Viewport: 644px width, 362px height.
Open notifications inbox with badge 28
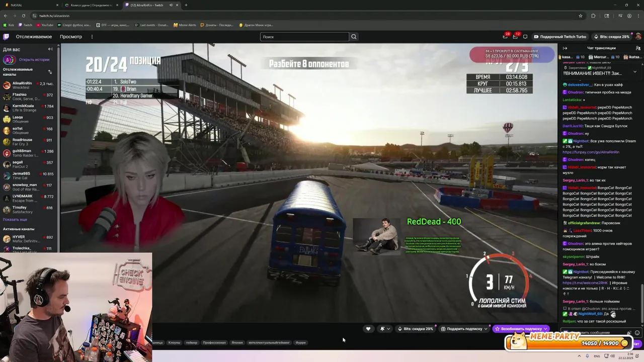(x=505, y=37)
